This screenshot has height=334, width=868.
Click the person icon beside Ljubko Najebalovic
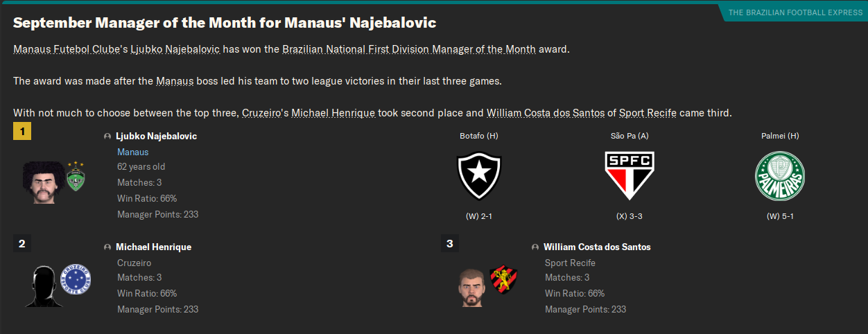point(107,137)
